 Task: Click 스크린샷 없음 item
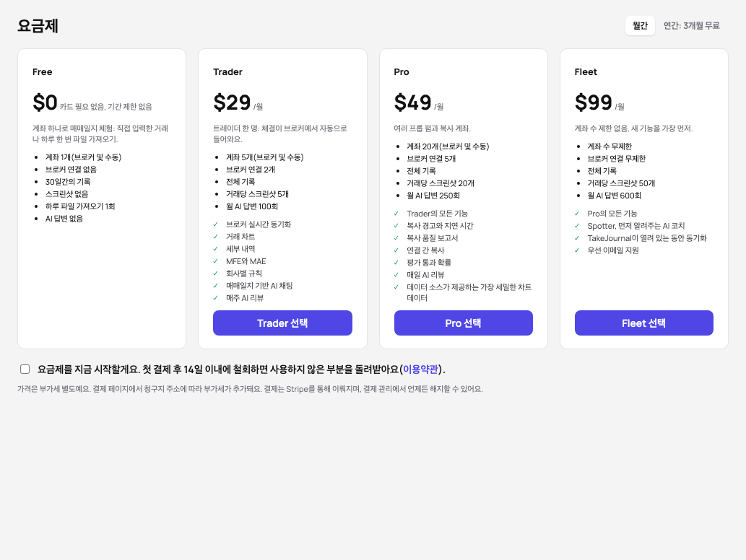[x=66, y=194]
